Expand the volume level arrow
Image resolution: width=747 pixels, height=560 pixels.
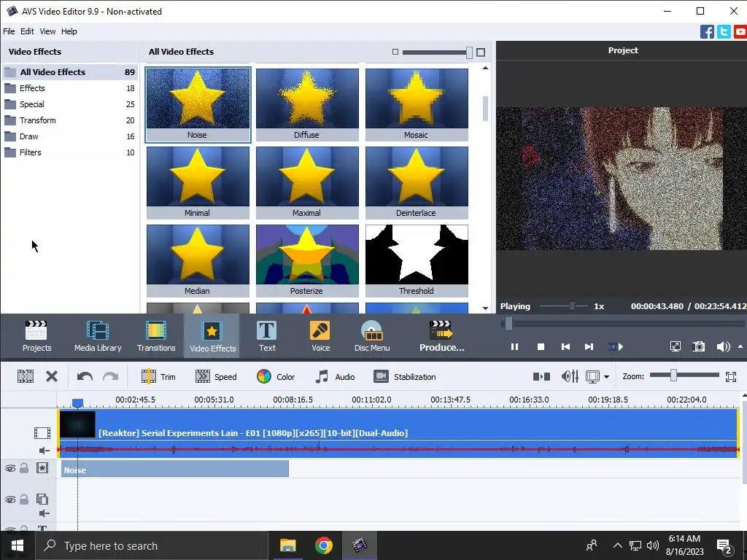(x=740, y=346)
